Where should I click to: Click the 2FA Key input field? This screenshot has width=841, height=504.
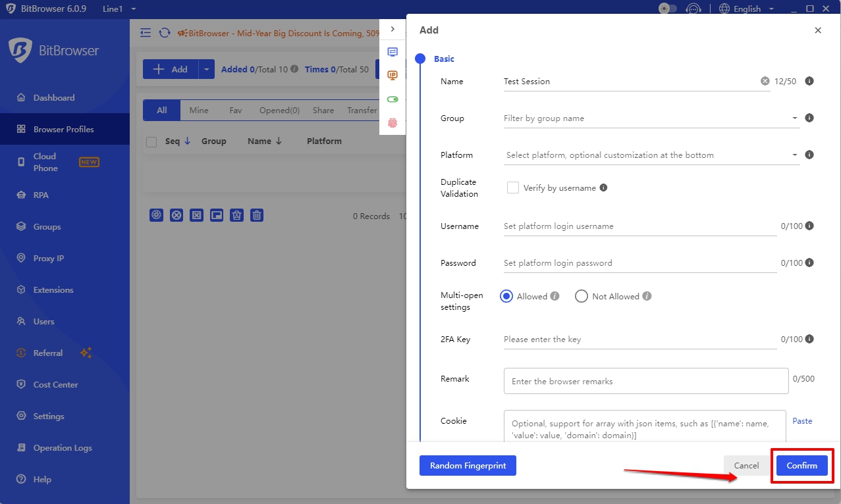tap(640, 340)
